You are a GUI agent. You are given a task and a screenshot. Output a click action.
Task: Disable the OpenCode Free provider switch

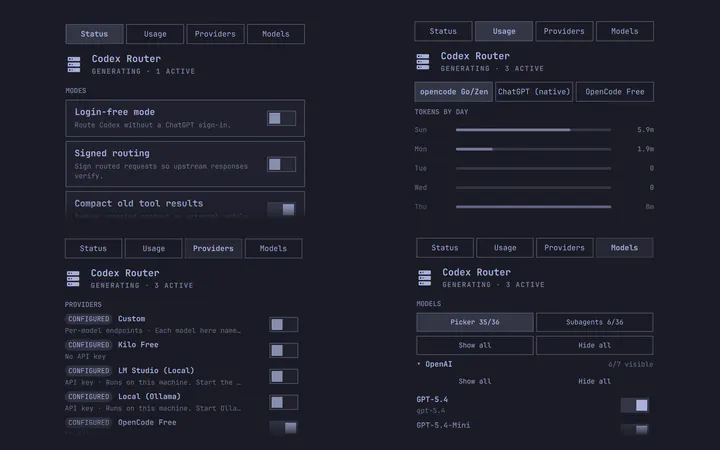(283, 428)
